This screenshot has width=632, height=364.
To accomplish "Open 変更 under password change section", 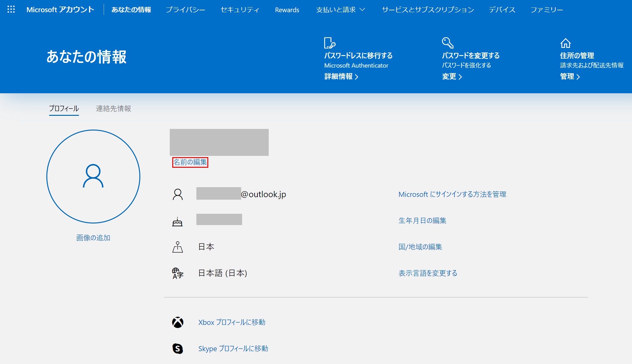I will [452, 77].
